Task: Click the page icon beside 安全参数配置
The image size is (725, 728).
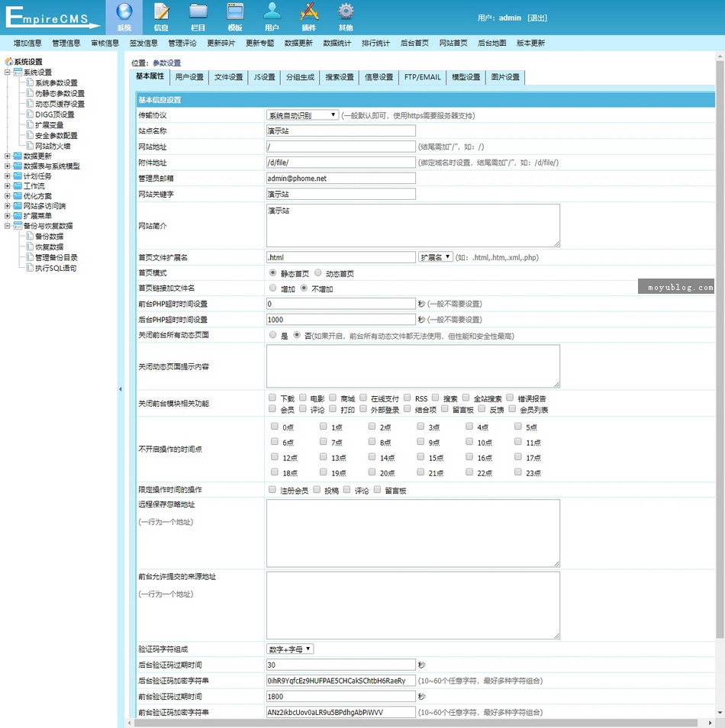Action: [30, 135]
